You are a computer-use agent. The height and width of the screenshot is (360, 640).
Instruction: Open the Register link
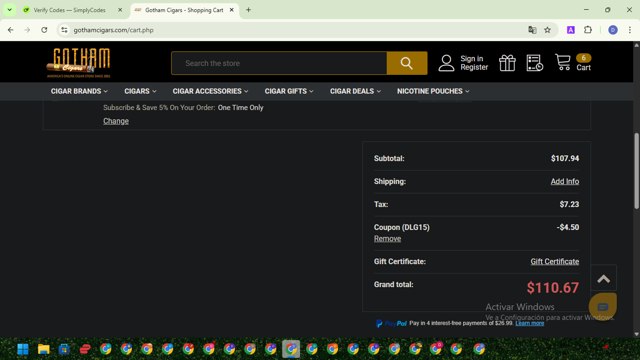[474, 67]
